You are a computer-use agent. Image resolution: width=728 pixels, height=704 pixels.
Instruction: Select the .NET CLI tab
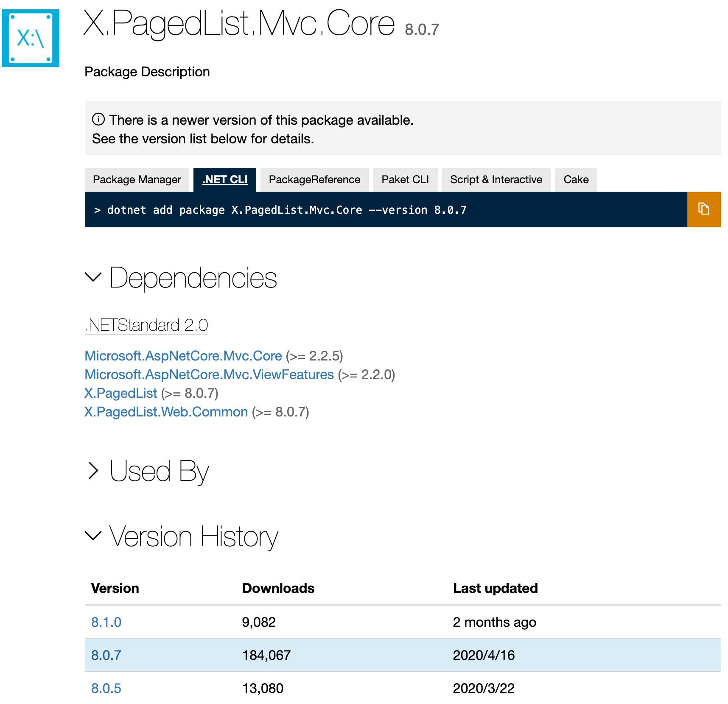(x=224, y=180)
